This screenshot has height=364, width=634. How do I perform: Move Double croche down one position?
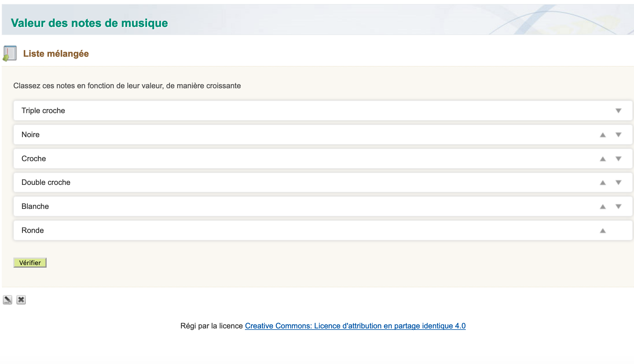pyautogui.click(x=618, y=183)
